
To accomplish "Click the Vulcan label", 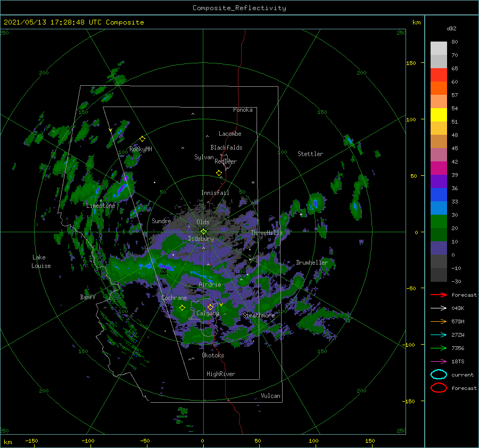I will click(271, 396).
